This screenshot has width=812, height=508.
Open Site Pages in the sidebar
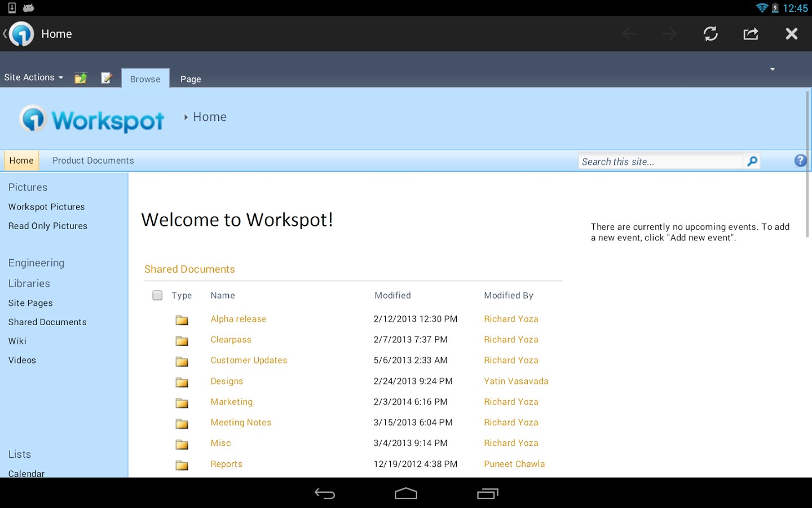30,303
